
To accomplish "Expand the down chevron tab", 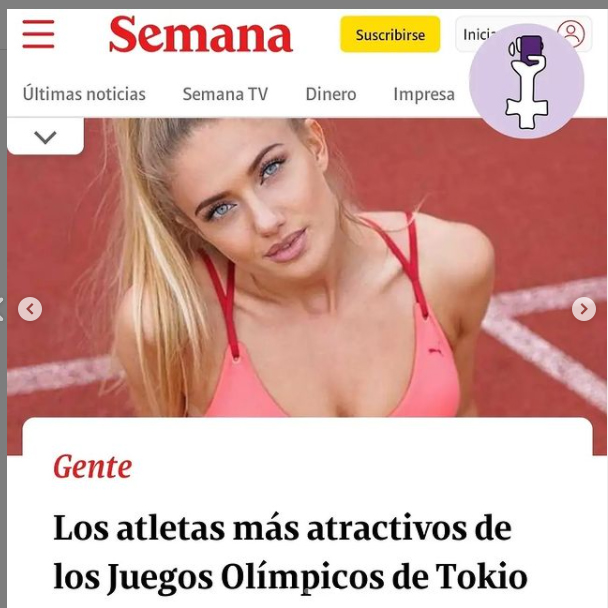I will (x=45, y=137).
